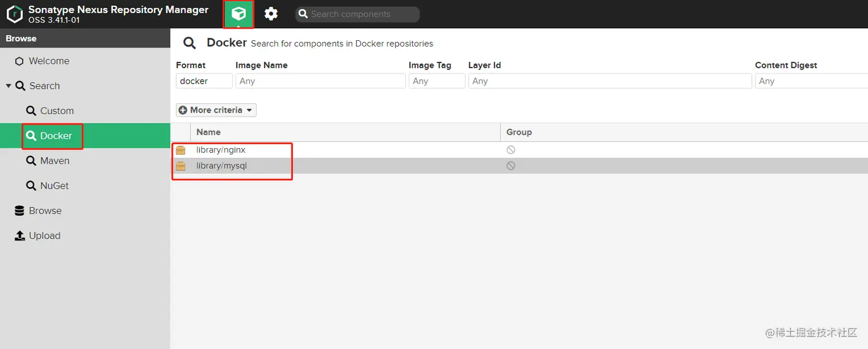
Task: Focus the Content Digest filter field
Action: pos(811,81)
